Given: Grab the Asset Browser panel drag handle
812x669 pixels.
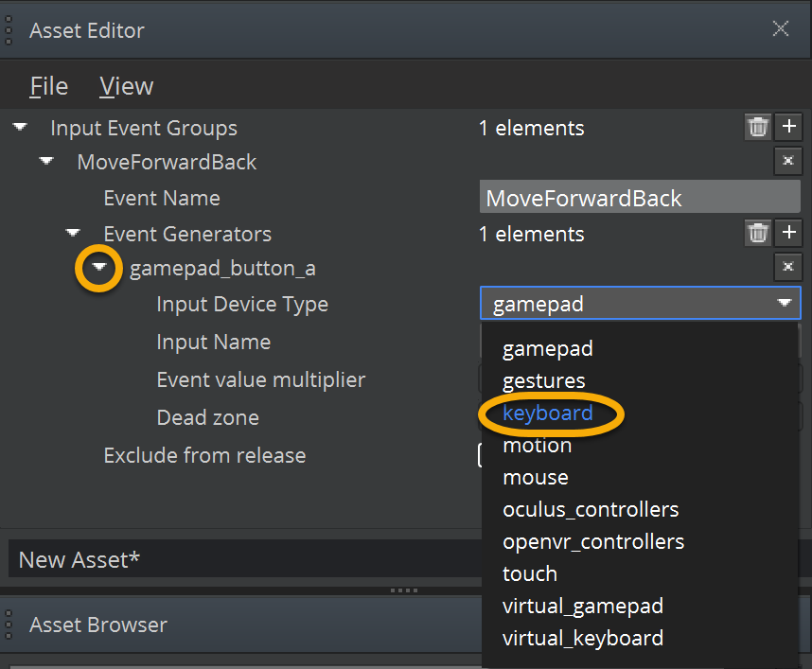Looking at the screenshot, I should pyautogui.click(x=9, y=625).
